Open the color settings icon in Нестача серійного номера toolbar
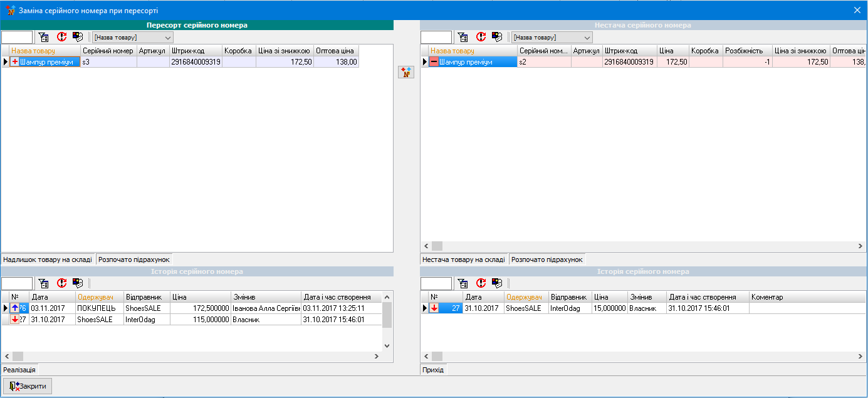868x398 pixels. [496, 37]
